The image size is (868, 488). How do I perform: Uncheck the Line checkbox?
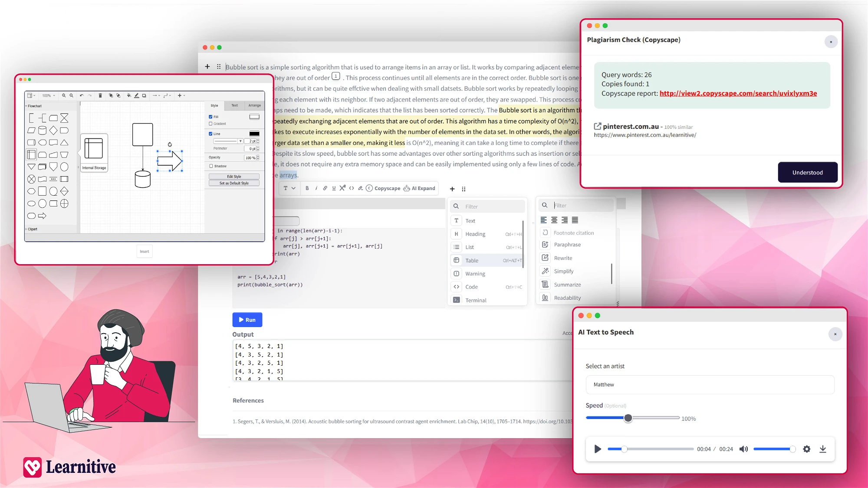tap(210, 134)
